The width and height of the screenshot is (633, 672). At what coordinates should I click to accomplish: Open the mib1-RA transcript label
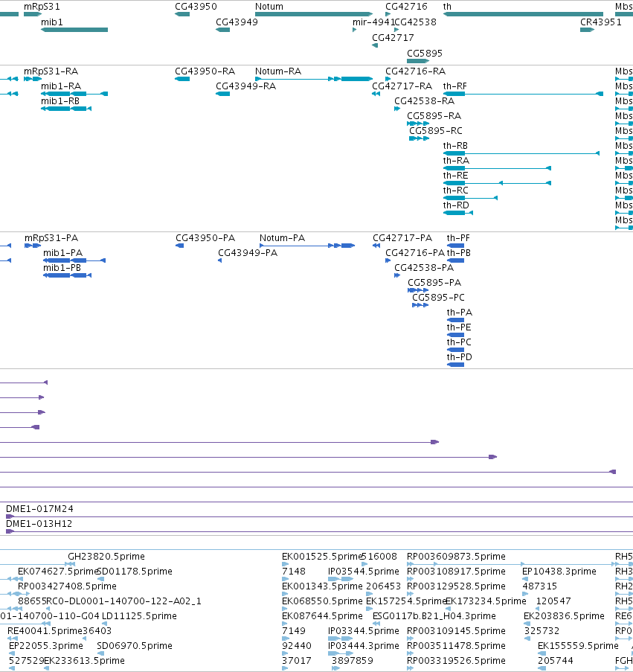tap(61, 86)
